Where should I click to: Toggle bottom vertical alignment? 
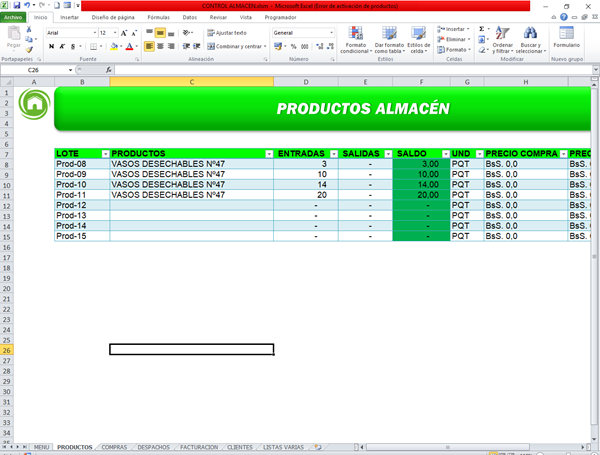tap(171, 33)
